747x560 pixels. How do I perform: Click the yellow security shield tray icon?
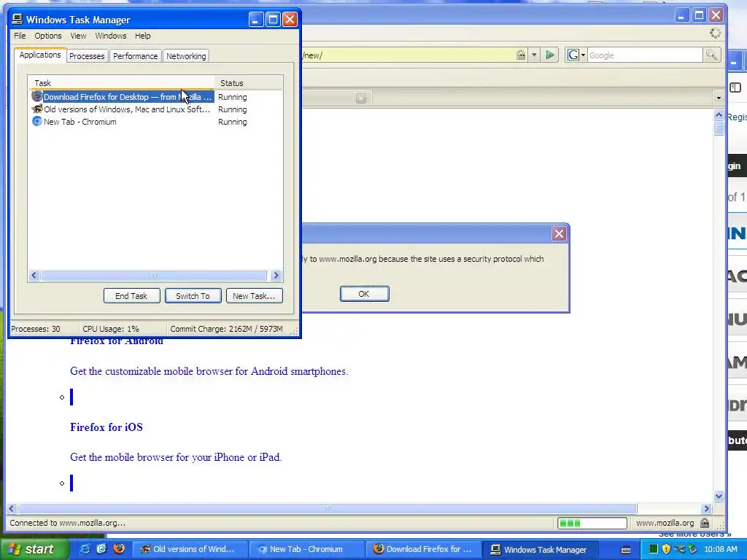click(x=666, y=549)
